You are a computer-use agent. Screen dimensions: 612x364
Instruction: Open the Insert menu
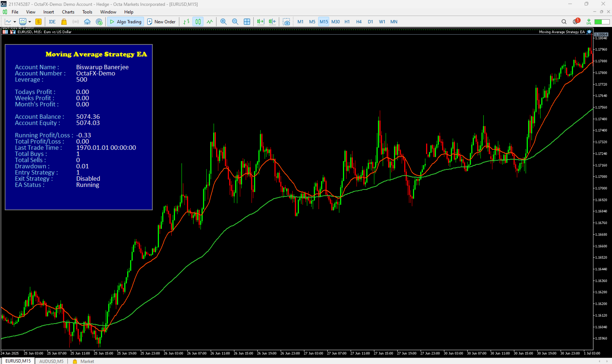click(48, 12)
